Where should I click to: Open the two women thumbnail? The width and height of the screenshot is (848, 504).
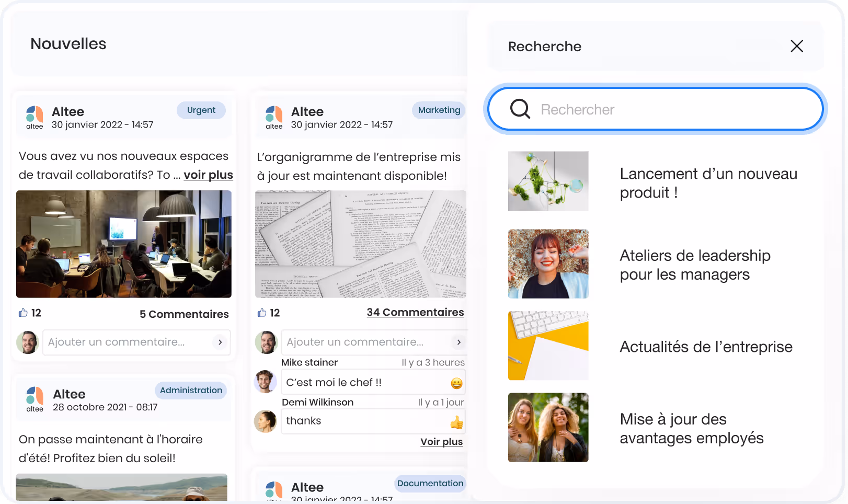[548, 428]
